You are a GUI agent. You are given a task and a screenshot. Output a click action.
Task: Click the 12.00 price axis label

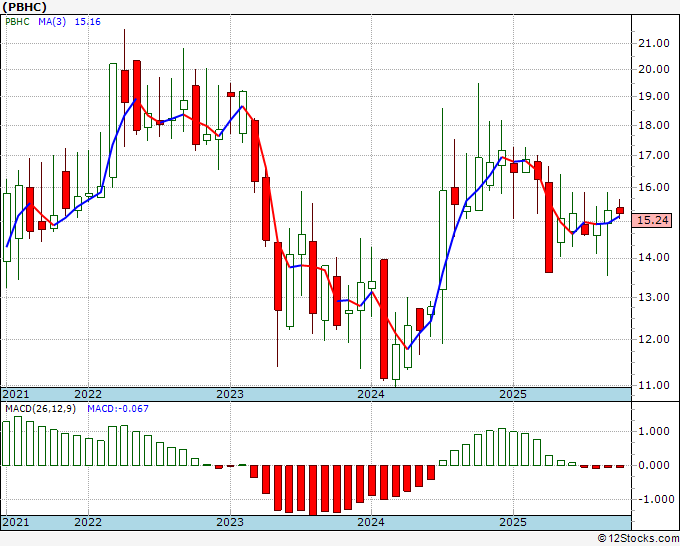click(654, 339)
